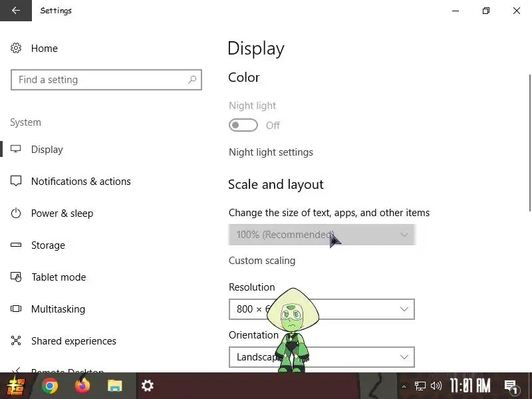Open the 100% (Recommended) scaling dropdown
The width and height of the screenshot is (532, 399).
[x=322, y=235]
